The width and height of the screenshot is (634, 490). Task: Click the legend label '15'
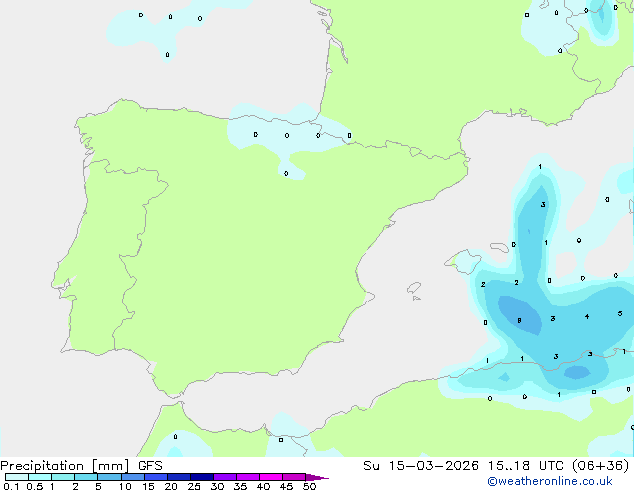(148, 486)
